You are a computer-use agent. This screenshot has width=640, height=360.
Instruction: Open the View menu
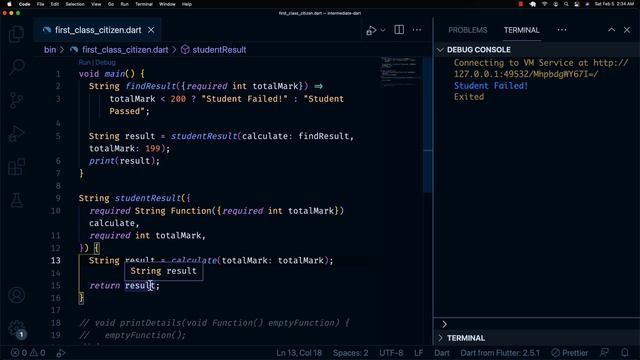pyautogui.click(x=96, y=4)
